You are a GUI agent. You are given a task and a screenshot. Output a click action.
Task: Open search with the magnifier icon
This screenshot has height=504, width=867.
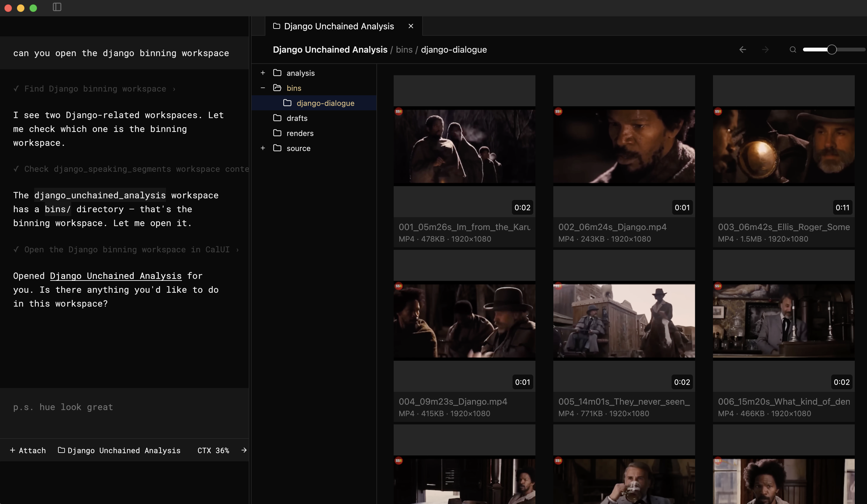click(x=793, y=50)
